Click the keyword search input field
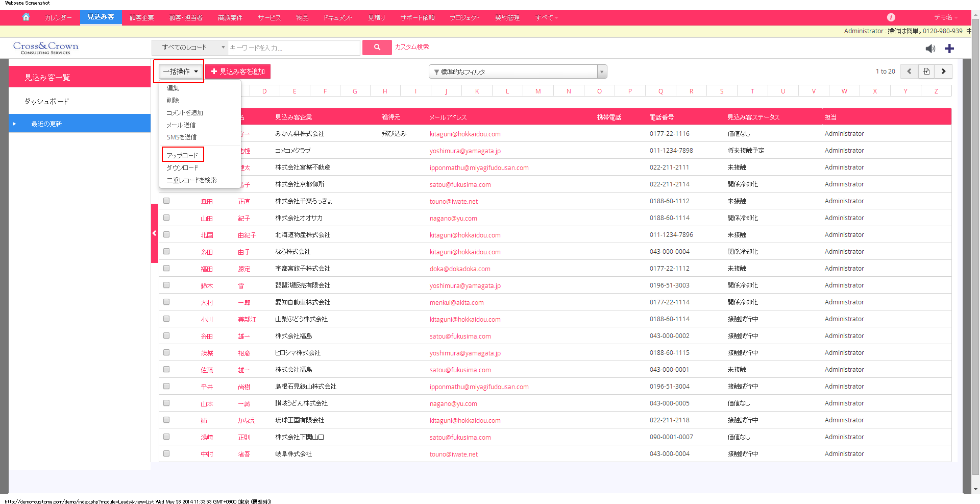Viewport: 980px width, 504px height. coord(293,48)
